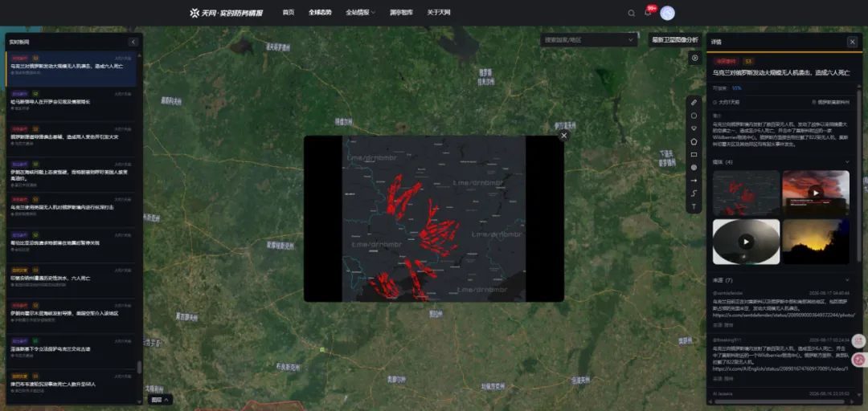Click the 55% credibility value

(x=737, y=88)
